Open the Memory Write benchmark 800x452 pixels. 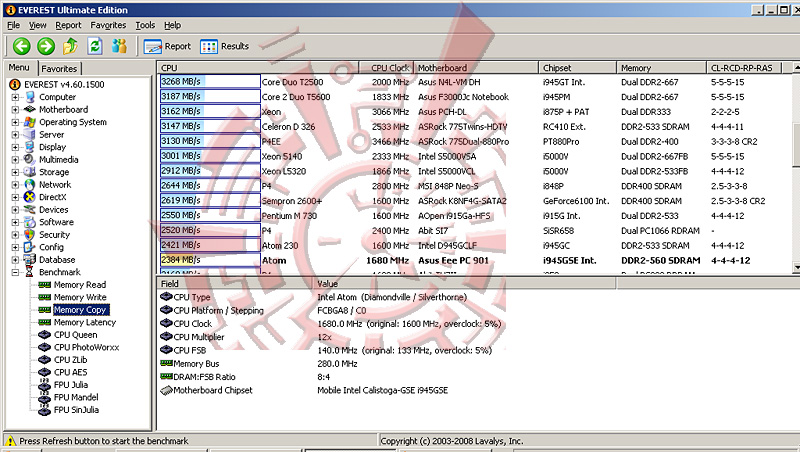click(x=80, y=297)
